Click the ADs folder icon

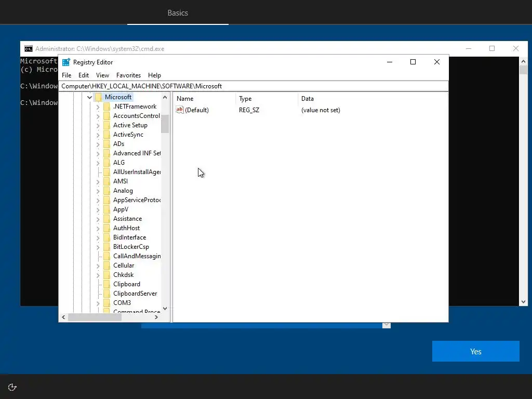pos(107,144)
